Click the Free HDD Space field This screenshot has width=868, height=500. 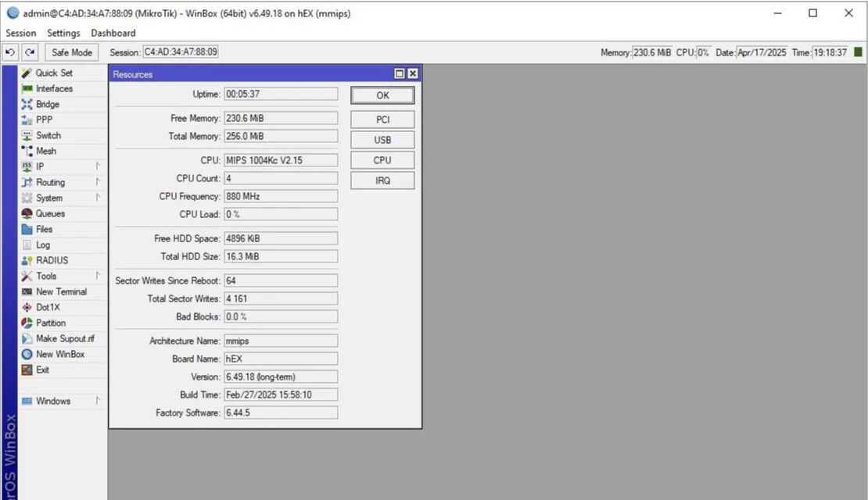tap(281, 238)
